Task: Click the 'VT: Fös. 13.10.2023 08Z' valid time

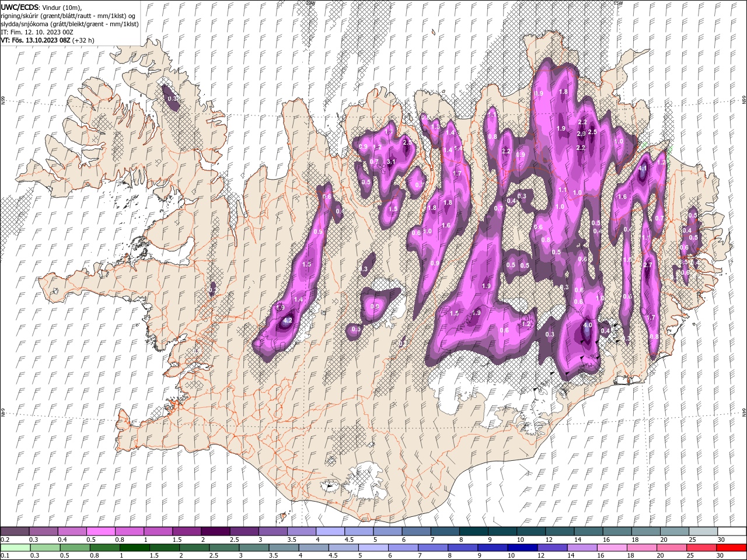Action: coord(35,40)
